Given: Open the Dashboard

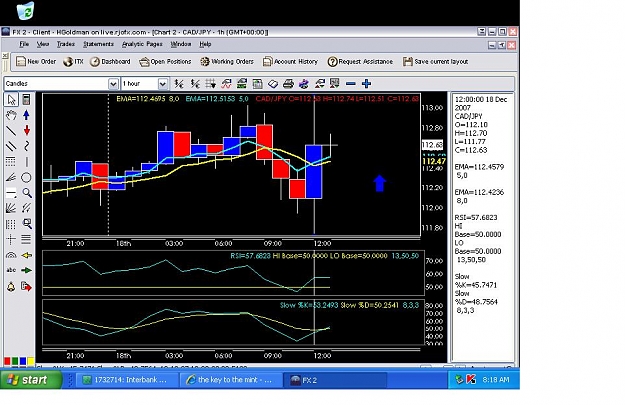Looking at the screenshot, I should 110,61.
